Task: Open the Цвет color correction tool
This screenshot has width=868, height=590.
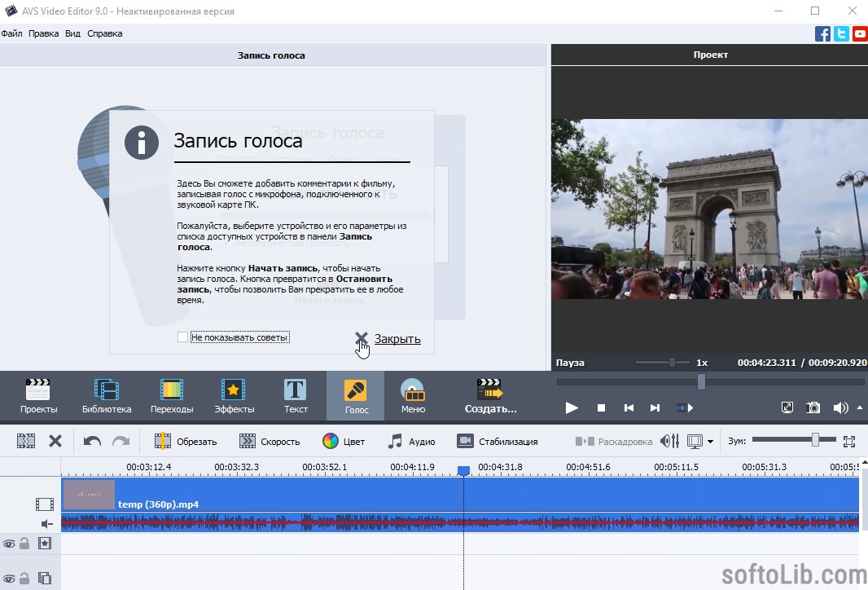Action: tap(344, 441)
